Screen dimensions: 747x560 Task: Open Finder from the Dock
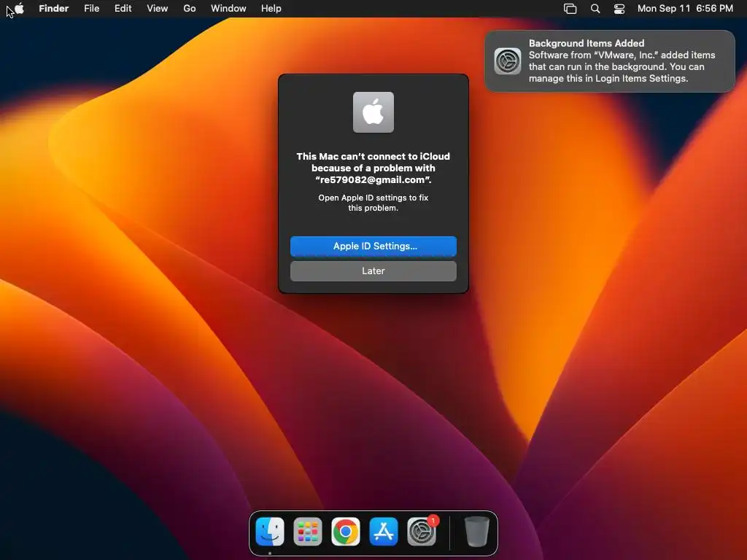click(x=270, y=532)
